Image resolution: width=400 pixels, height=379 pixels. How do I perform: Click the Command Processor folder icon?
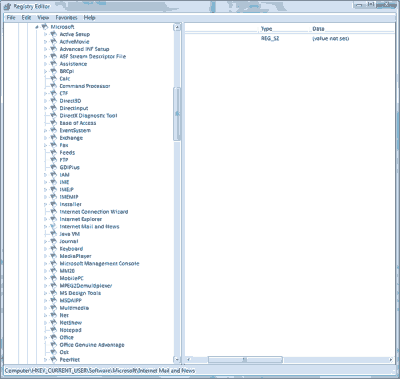(53, 86)
